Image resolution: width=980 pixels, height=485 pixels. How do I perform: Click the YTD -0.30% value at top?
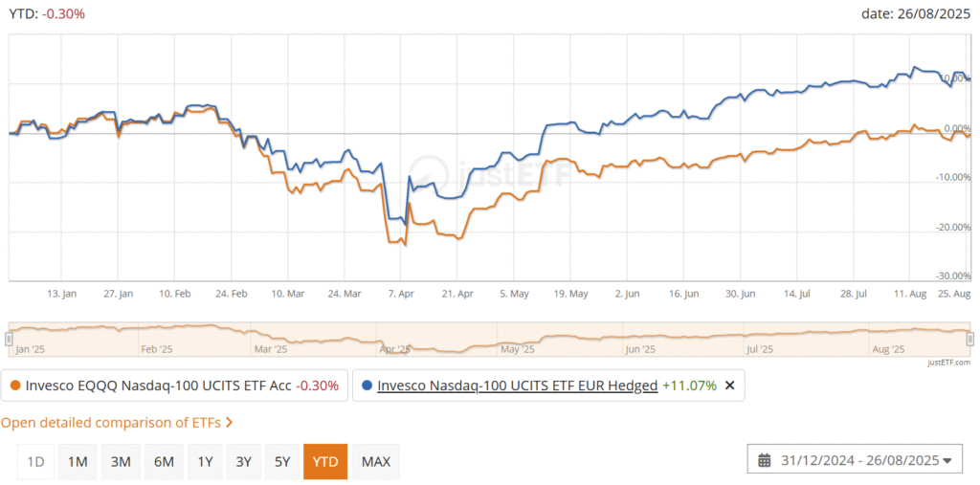click(x=65, y=13)
